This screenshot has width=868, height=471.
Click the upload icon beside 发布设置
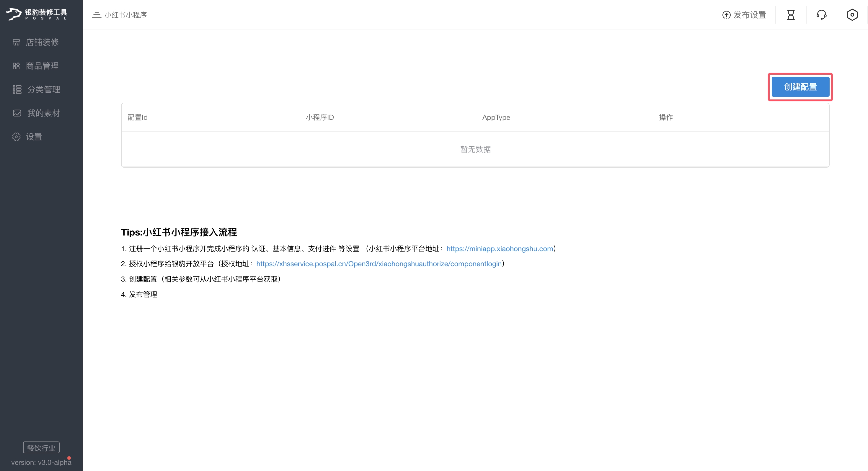tap(727, 14)
